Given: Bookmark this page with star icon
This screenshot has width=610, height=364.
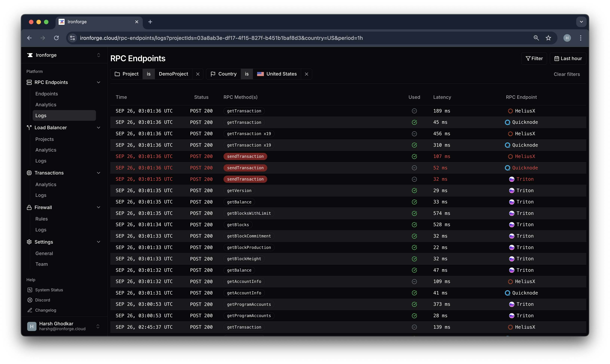Looking at the screenshot, I should pyautogui.click(x=548, y=38).
